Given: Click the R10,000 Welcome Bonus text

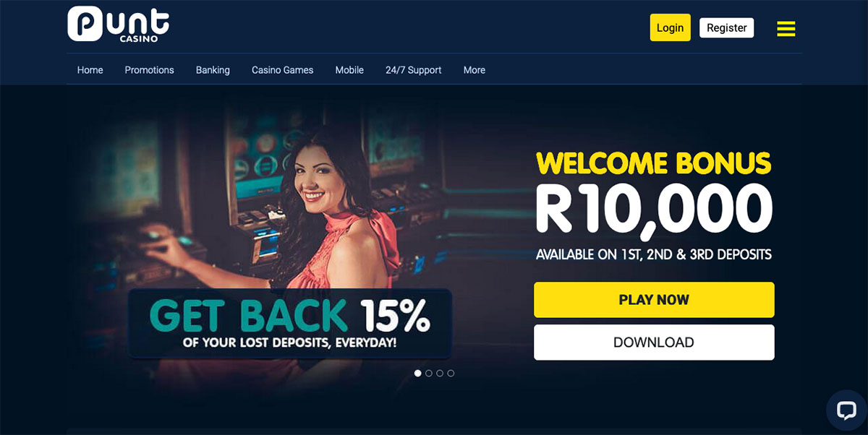Looking at the screenshot, I should pos(654,206).
